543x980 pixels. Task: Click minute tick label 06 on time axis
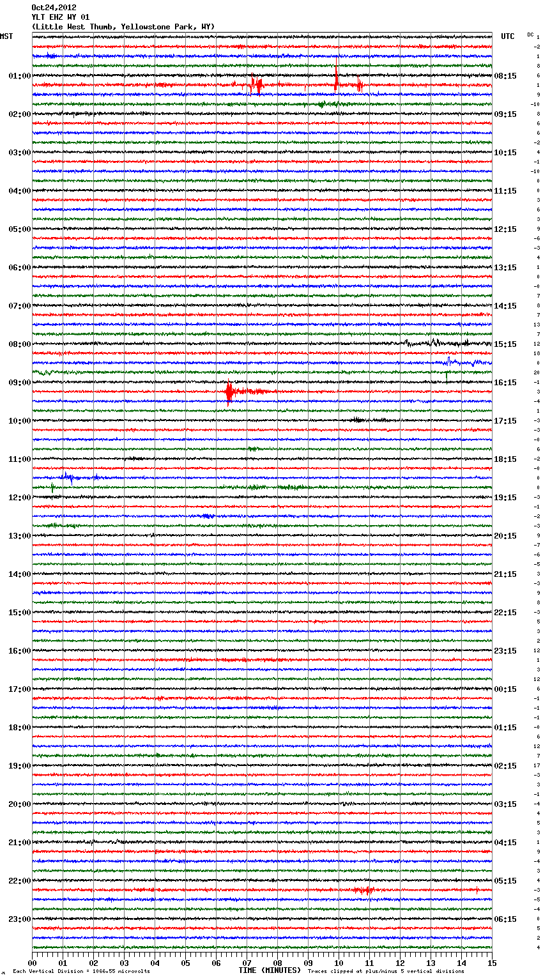point(216,963)
